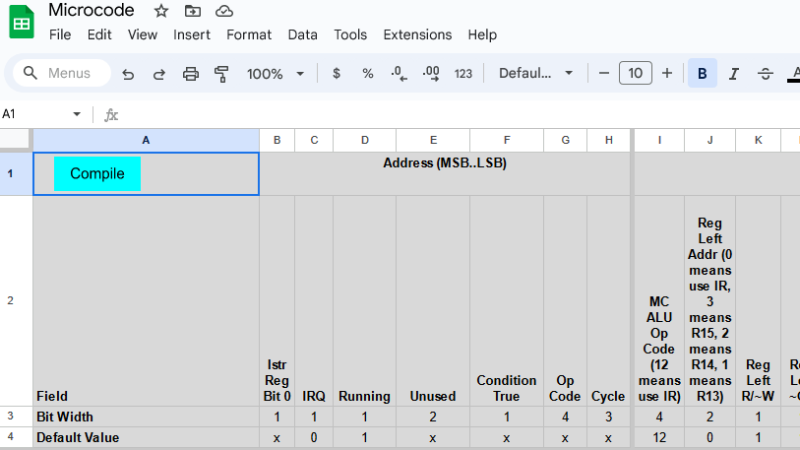The width and height of the screenshot is (800, 450).
Task: Undo the last action
Action: click(x=127, y=73)
